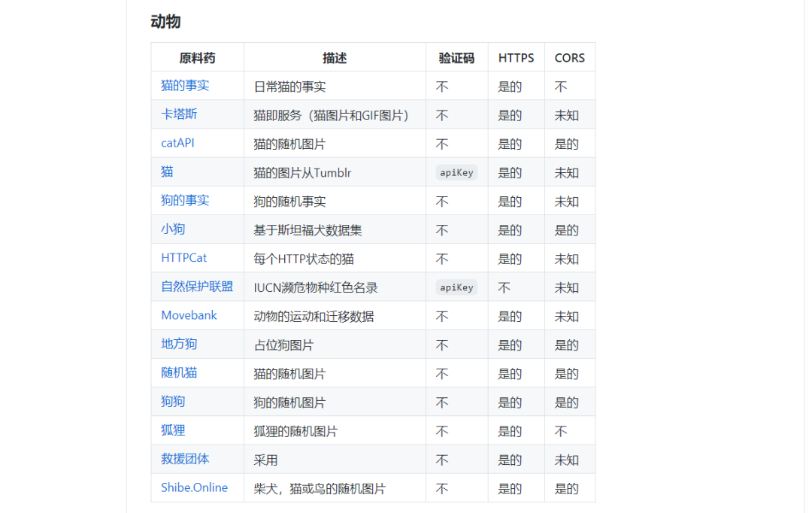This screenshot has width=812, height=513.
Task: Select description 狐狸的随机图片
Action: point(295,431)
